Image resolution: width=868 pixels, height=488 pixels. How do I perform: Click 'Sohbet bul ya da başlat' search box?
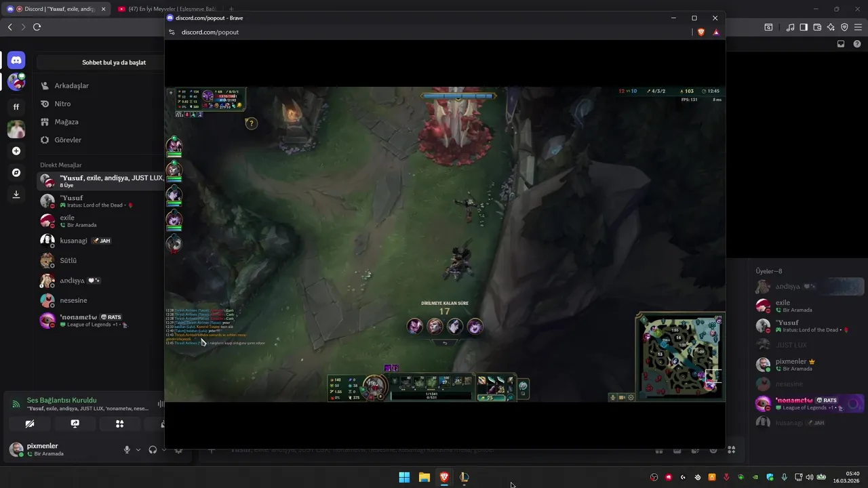100,62
